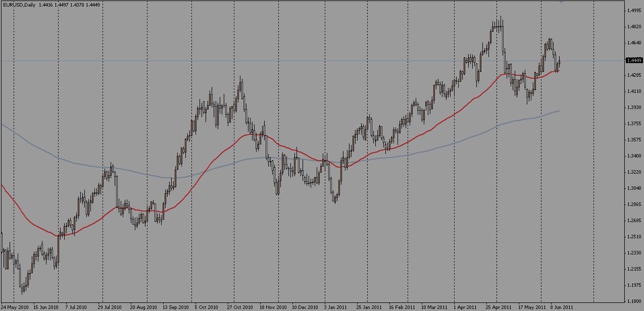Click the 1.3400 price axis label

(x=634, y=156)
